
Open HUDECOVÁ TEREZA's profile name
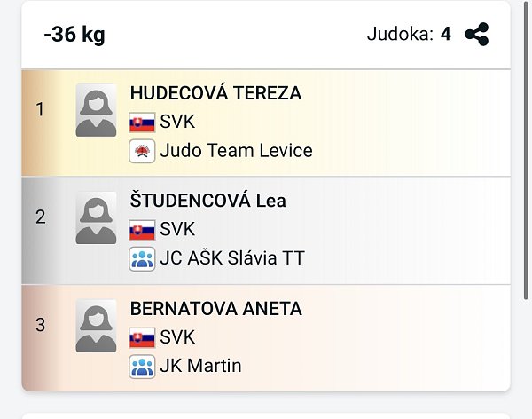[215, 93]
